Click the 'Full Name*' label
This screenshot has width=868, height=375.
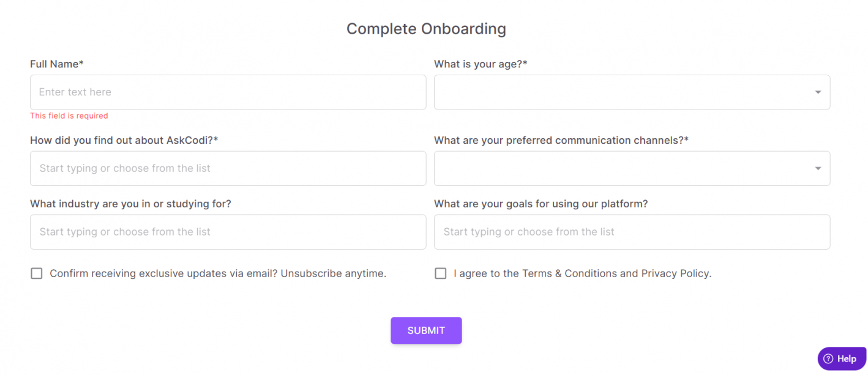(57, 64)
